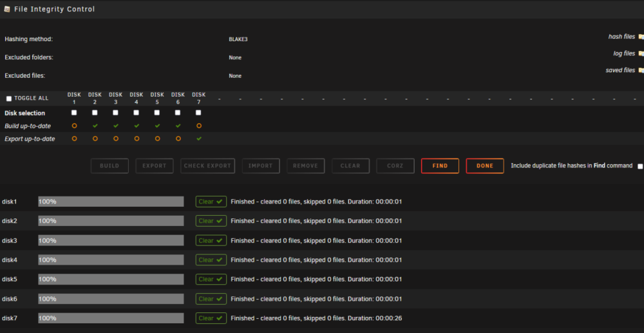Click the disk5 row label
This screenshot has width=644, height=333.
(10, 279)
